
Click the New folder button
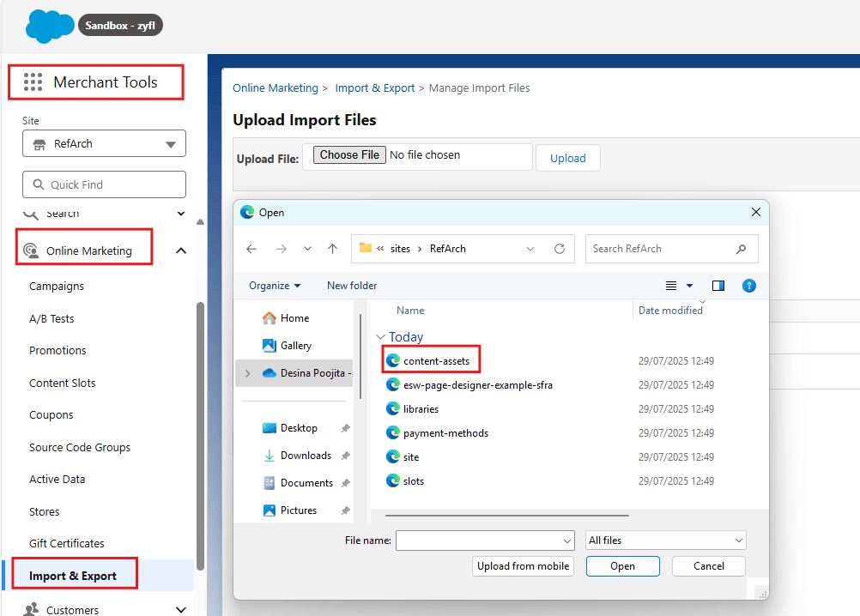click(x=352, y=286)
